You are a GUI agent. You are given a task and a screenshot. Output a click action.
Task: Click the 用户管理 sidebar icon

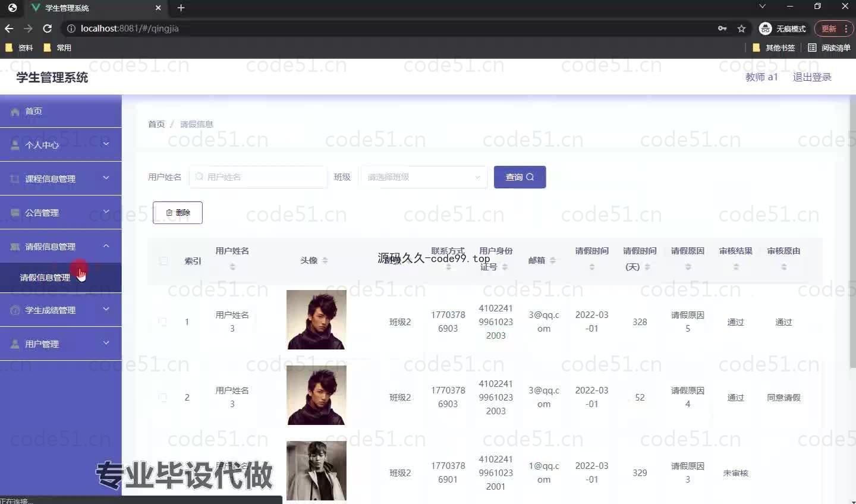[15, 344]
